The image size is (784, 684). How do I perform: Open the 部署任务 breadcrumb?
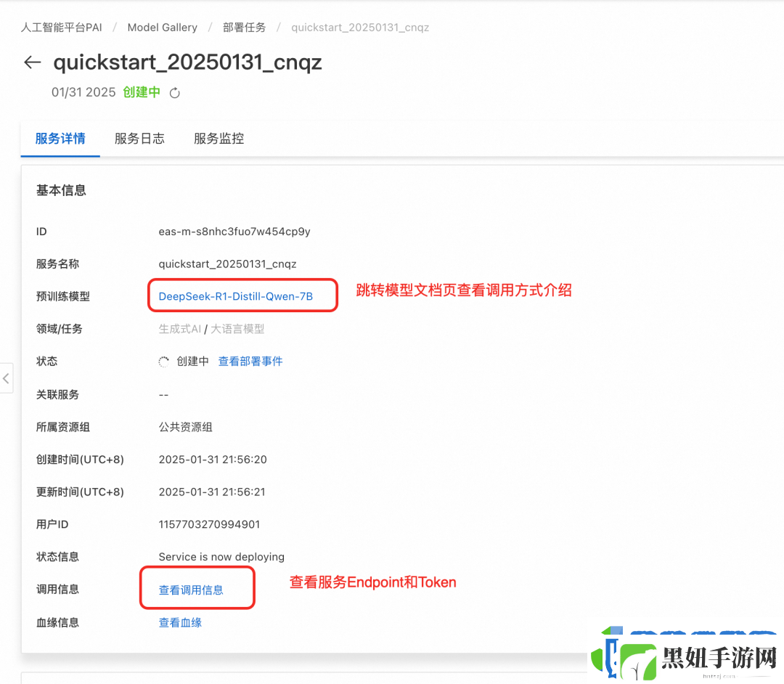point(245,28)
